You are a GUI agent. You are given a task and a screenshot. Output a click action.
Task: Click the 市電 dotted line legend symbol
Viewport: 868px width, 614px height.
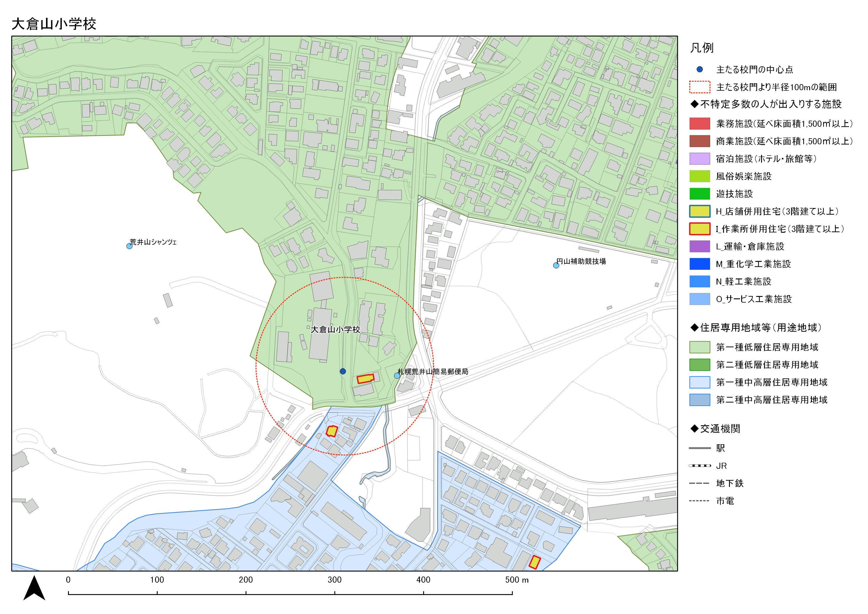tap(699, 501)
